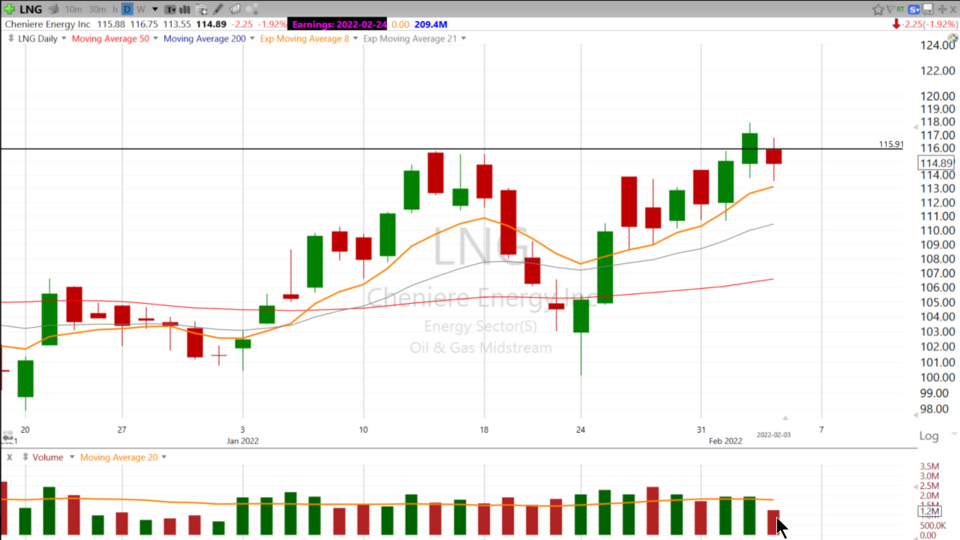Open the handshake trade icon beside LNG
960x540 pixels.
[x=54, y=9]
